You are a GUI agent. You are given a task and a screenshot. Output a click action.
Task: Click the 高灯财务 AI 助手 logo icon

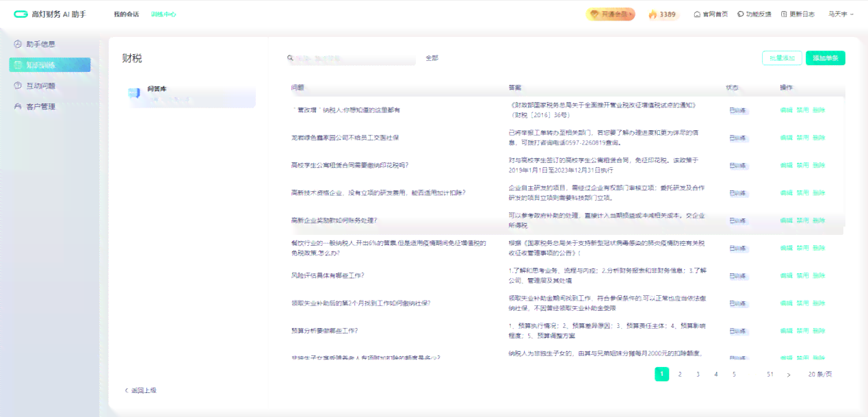pyautogui.click(x=21, y=14)
